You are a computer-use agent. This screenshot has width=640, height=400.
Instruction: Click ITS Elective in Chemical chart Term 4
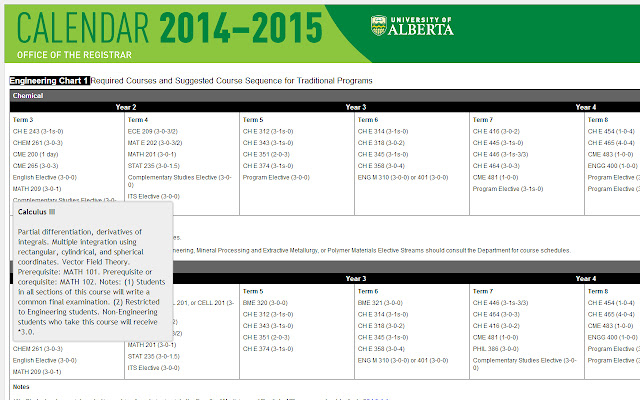tap(153, 196)
